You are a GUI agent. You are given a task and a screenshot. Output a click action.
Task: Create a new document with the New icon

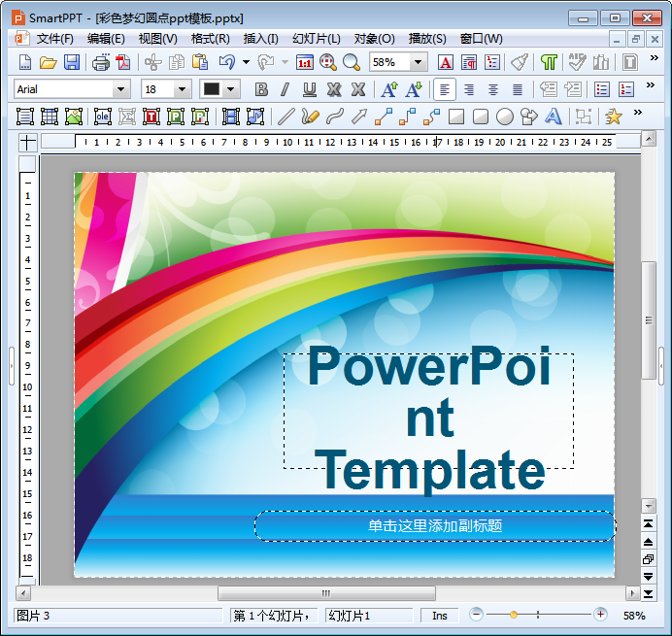click(25, 62)
